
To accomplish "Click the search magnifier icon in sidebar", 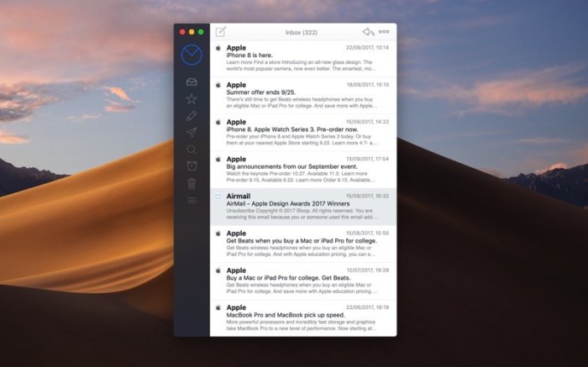I will tap(192, 149).
